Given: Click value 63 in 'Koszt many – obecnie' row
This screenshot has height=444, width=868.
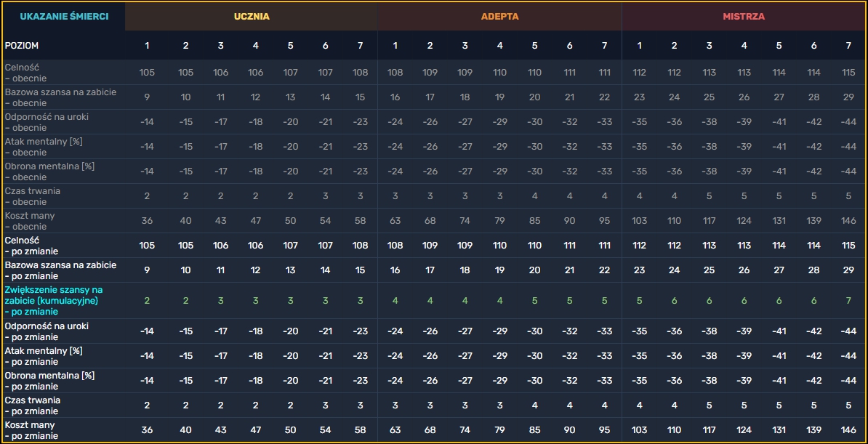Looking at the screenshot, I should [395, 220].
